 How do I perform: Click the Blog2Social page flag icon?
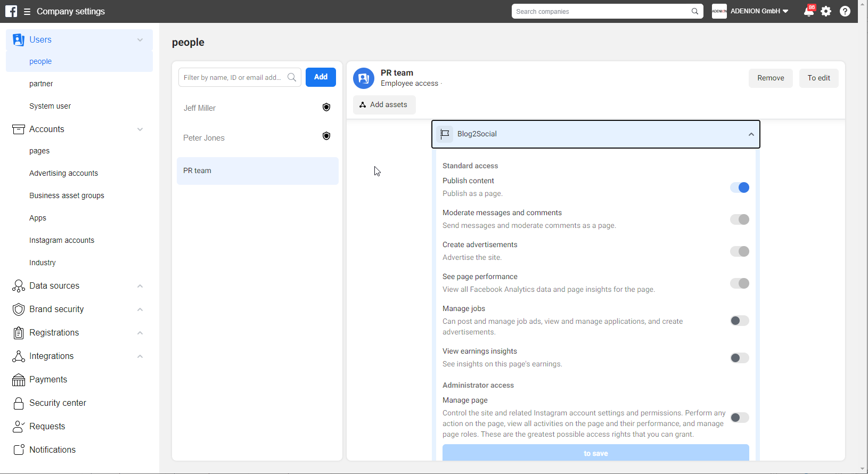pos(445,134)
